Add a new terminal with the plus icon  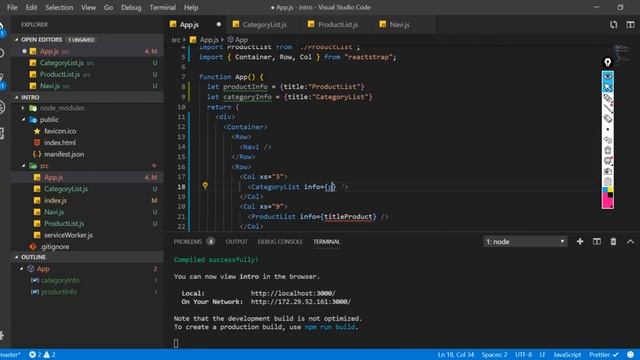pyautogui.click(x=580, y=242)
